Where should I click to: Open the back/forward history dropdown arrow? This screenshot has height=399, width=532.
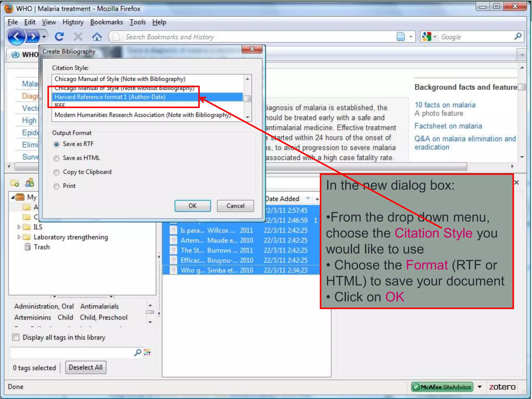(44, 37)
